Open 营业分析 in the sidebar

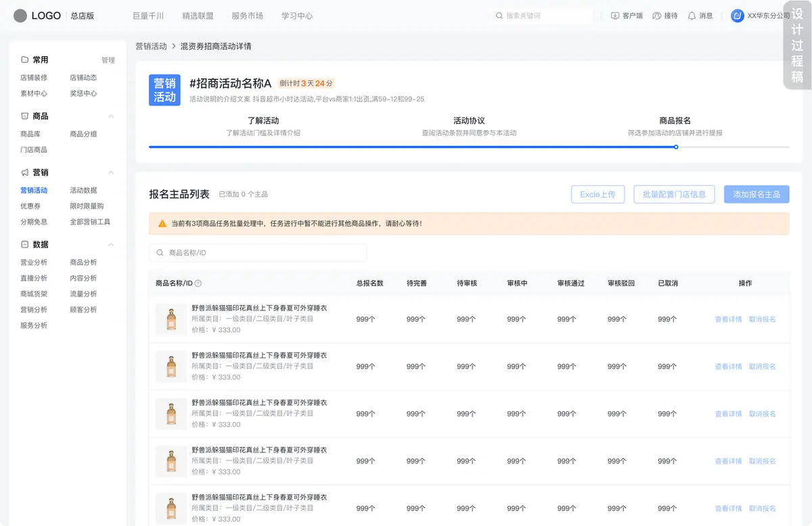(34, 262)
